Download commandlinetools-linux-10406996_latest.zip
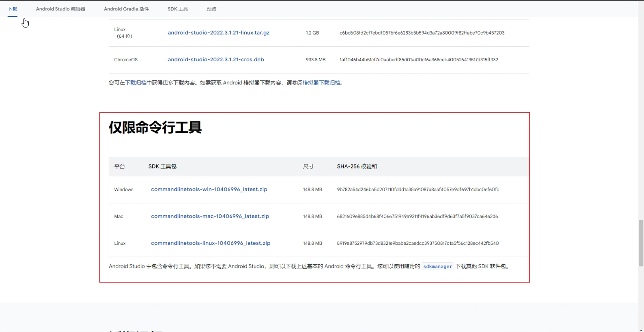The width and height of the screenshot is (644, 332). click(210, 243)
